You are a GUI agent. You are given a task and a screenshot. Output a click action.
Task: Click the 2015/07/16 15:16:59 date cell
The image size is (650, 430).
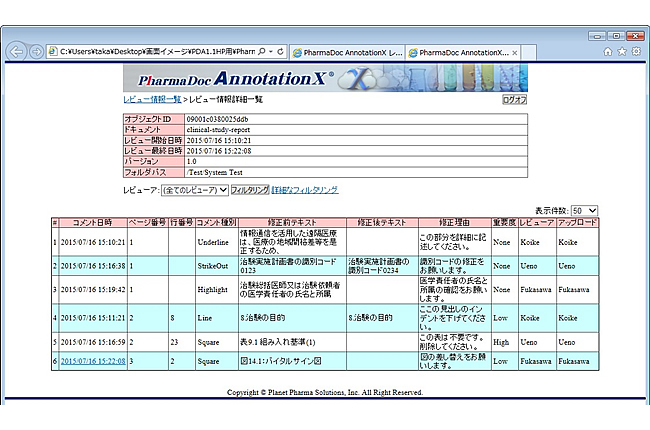[x=93, y=342]
